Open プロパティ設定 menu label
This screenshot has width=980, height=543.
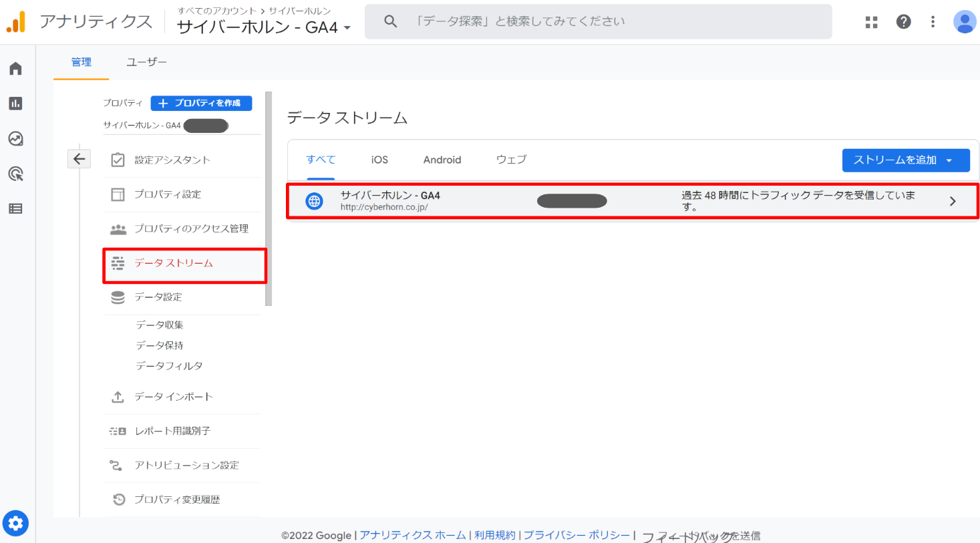[x=168, y=194]
